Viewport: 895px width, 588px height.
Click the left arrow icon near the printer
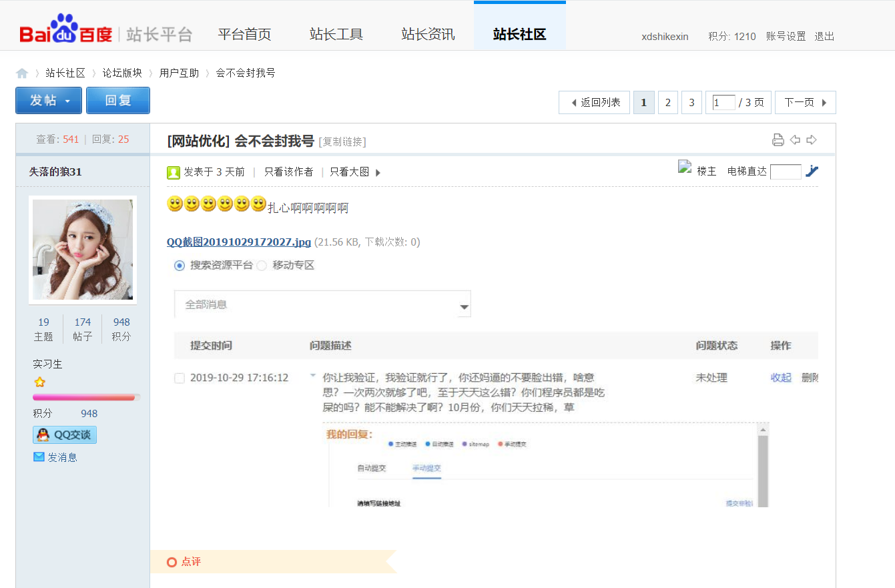(x=795, y=139)
